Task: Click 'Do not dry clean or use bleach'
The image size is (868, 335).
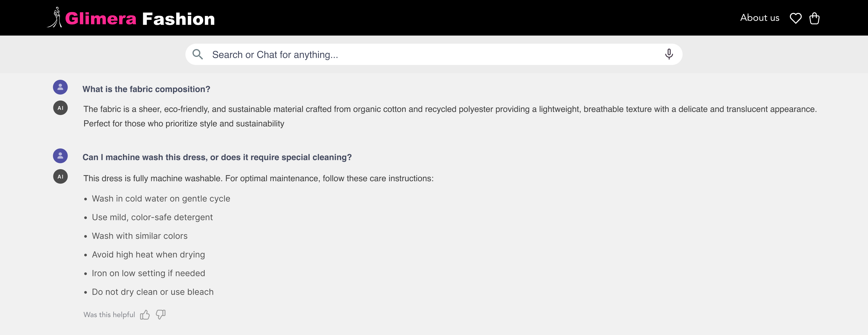Action: coord(153,292)
